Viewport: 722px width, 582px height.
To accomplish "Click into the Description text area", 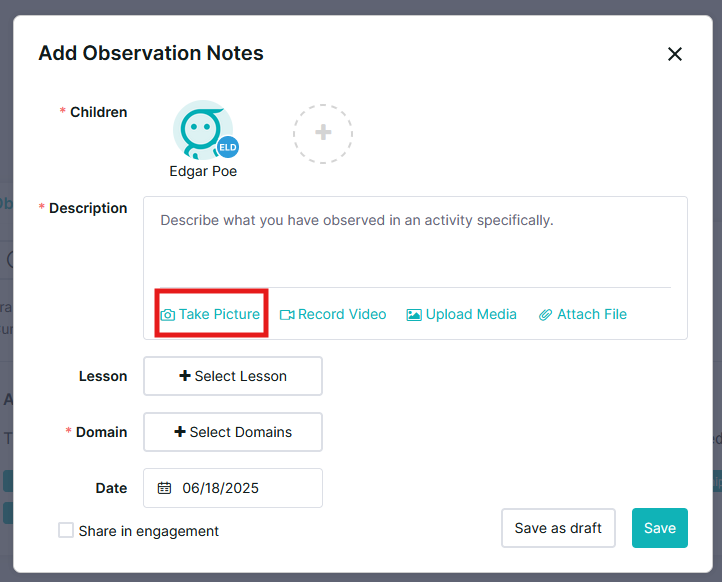I will click(415, 242).
